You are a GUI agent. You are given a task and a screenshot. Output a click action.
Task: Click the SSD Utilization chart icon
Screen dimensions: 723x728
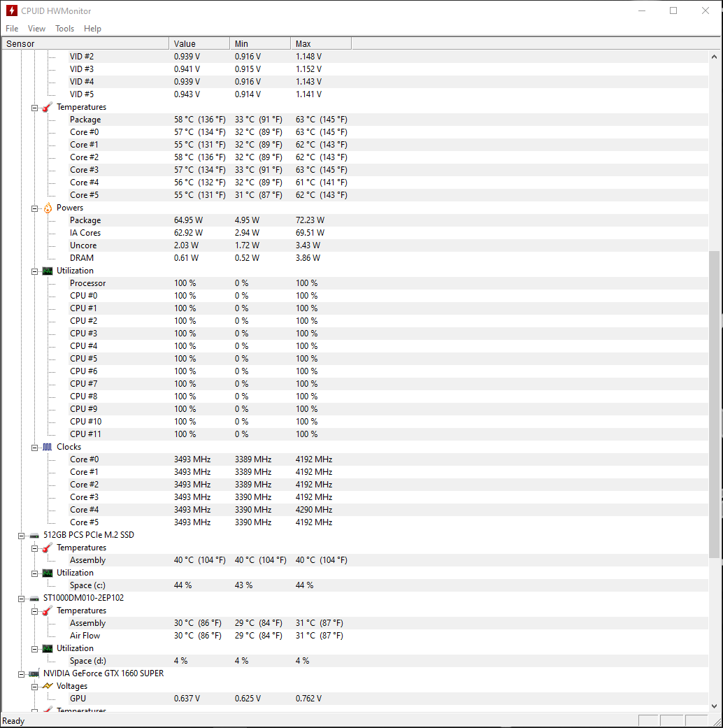[48, 573]
